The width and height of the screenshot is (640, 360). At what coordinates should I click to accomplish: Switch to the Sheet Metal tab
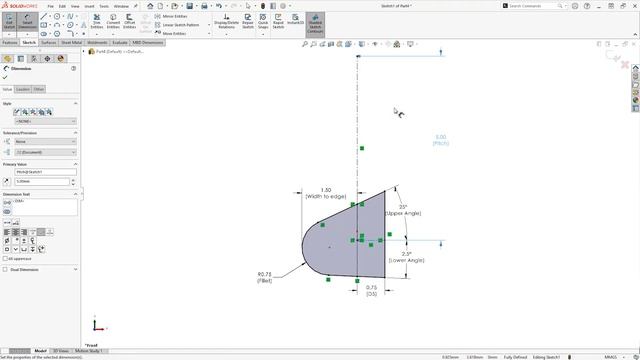71,42
